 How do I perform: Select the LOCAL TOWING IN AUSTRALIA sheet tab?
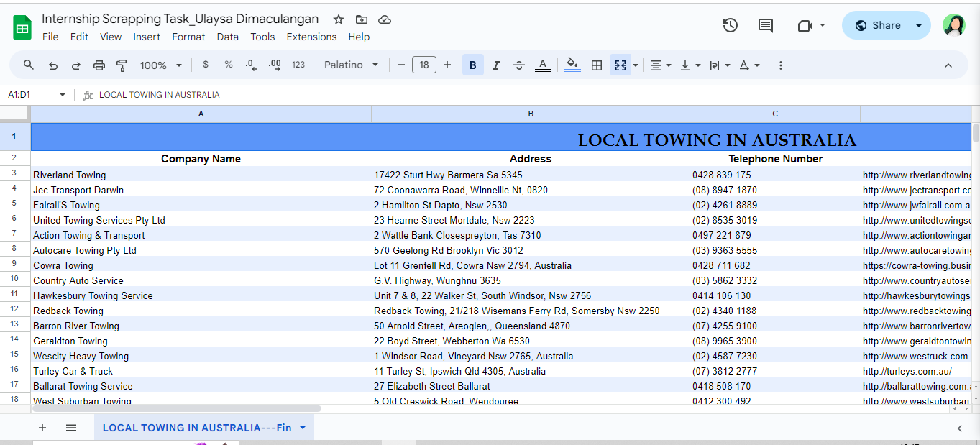click(196, 428)
